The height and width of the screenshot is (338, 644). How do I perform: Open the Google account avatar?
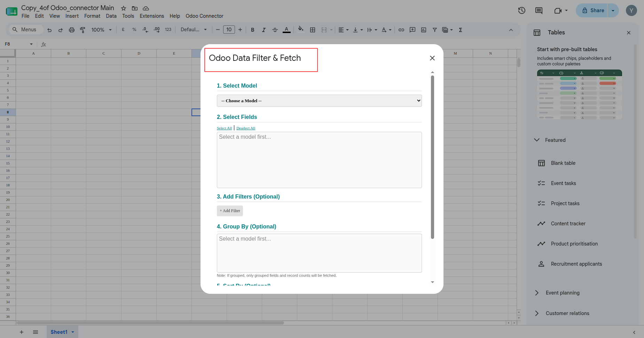(x=631, y=10)
